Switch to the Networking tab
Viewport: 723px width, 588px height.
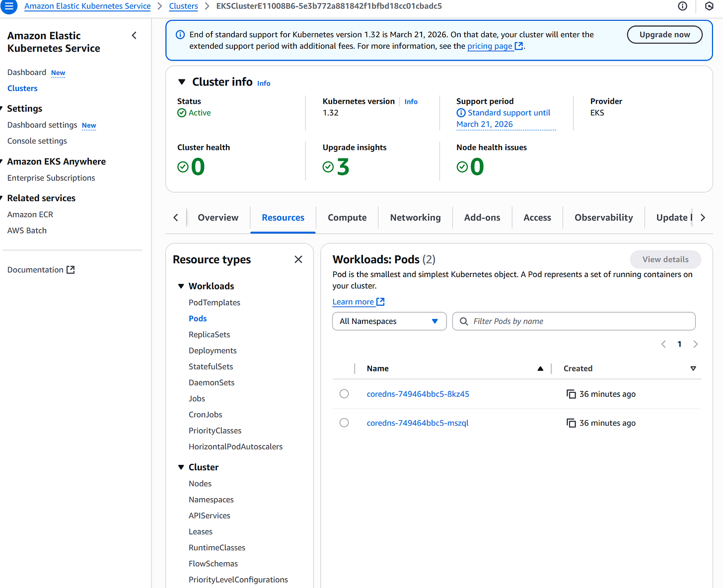[415, 218]
